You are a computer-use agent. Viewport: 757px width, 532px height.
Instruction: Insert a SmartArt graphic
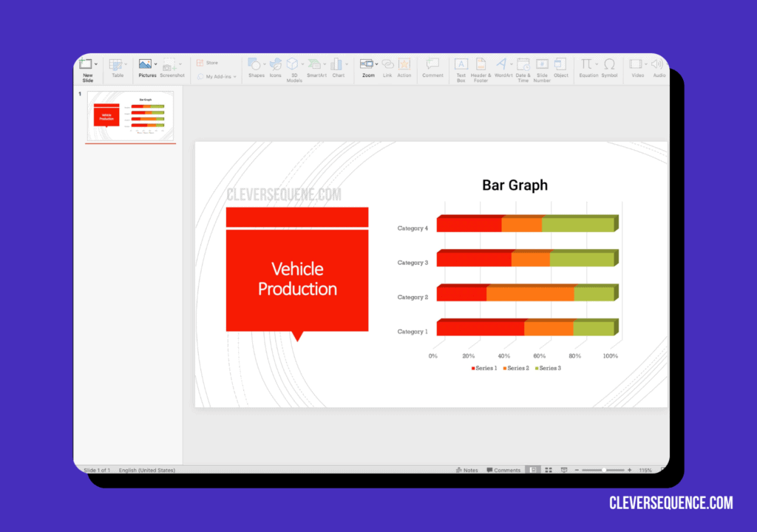pos(315,68)
